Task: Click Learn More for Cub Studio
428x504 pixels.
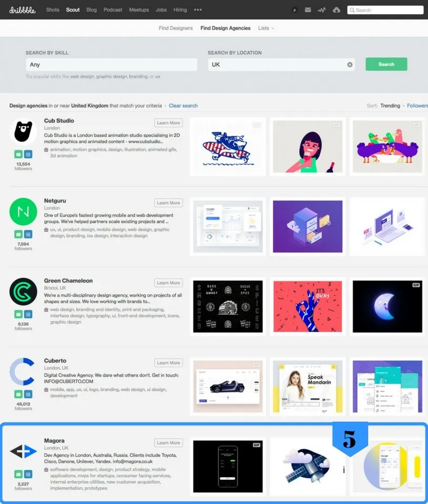Action: pos(168,123)
